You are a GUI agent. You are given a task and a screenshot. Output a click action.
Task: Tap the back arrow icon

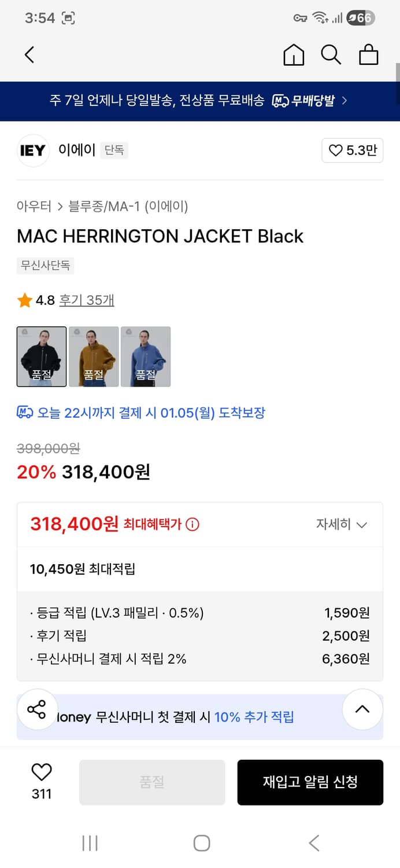click(29, 54)
